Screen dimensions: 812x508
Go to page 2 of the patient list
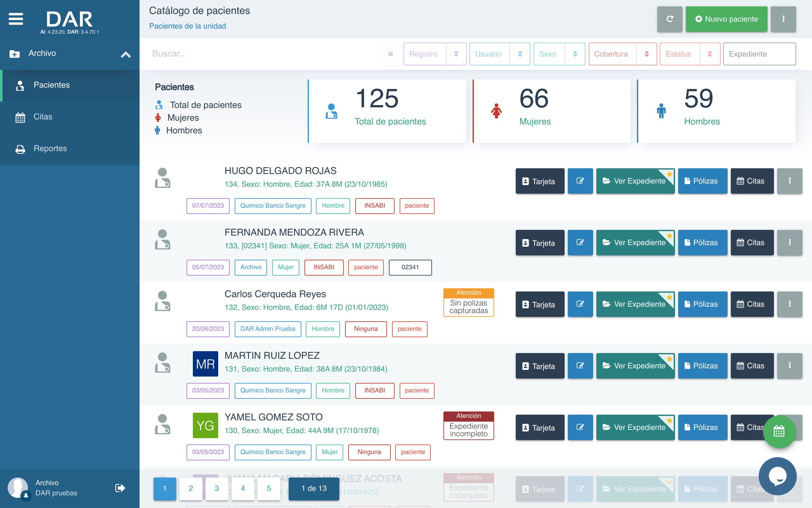click(x=191, y=488)
